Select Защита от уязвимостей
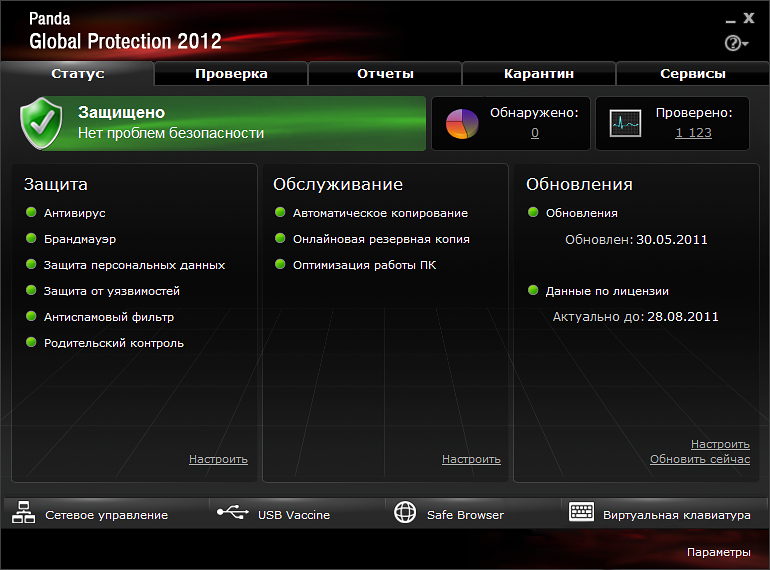 tap(111, 291)
